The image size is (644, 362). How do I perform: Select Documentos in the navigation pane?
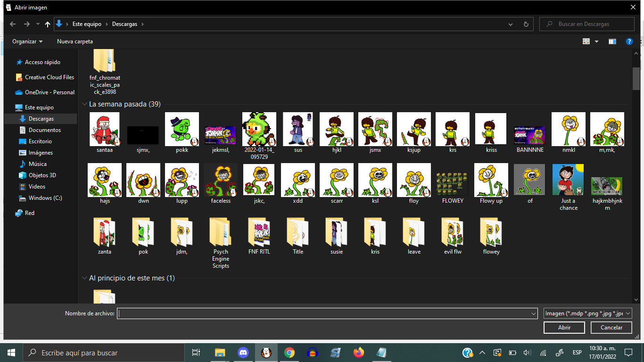(44, 130)
